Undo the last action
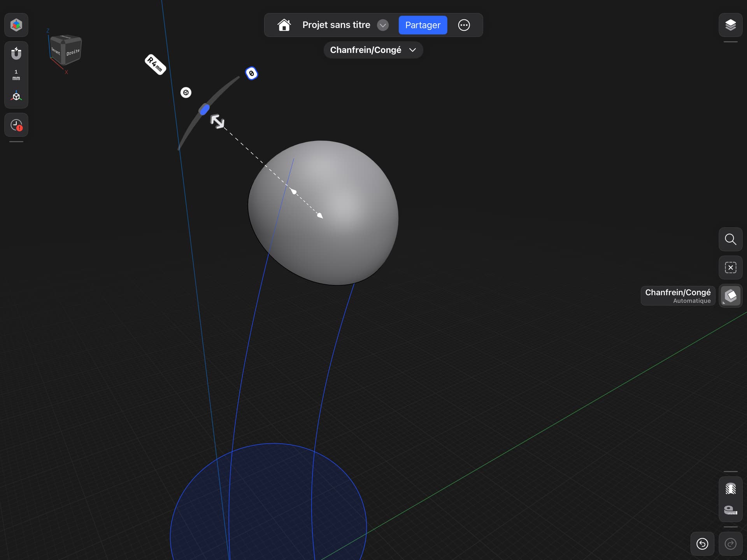Viewport: 747px width, 560px height. coord(702,544)
